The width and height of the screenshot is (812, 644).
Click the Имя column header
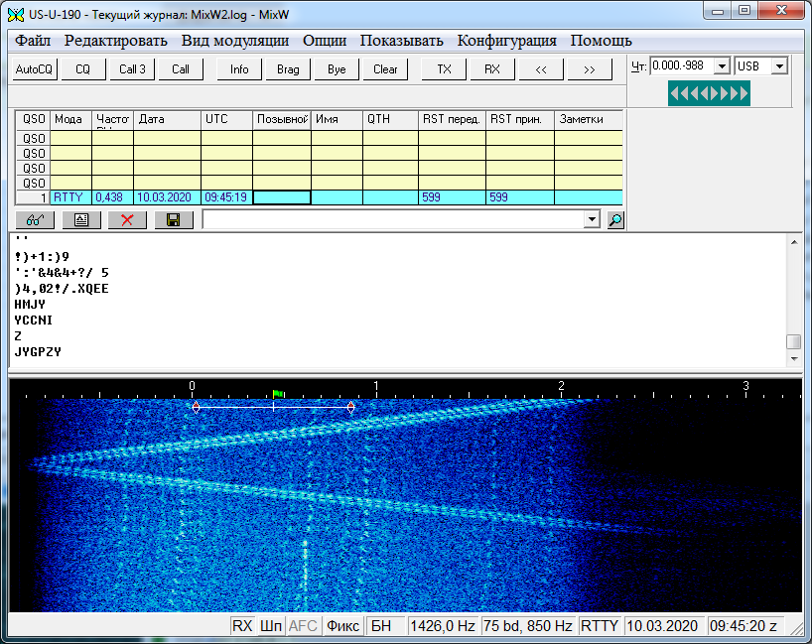(x=337, y=120)
